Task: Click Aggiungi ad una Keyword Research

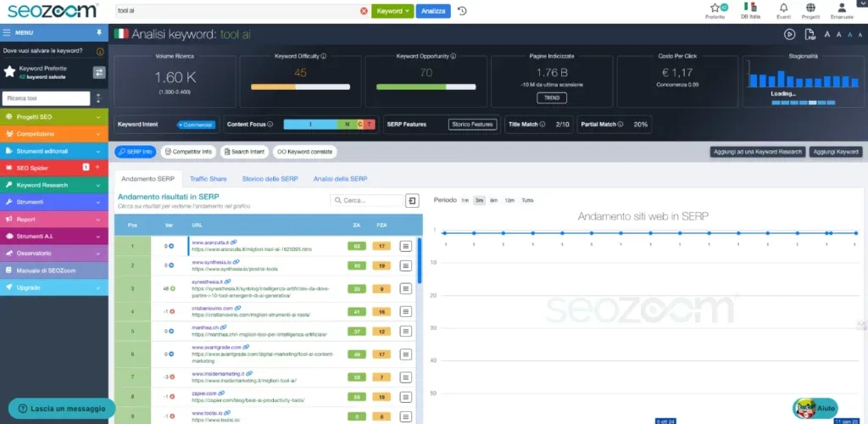Action: (758, 152)
